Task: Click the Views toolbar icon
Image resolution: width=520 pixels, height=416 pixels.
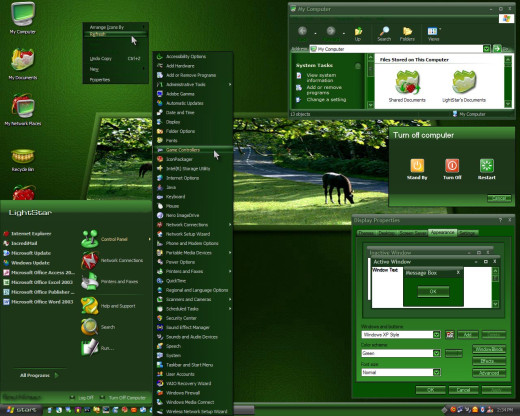Action: pos(433,34)
